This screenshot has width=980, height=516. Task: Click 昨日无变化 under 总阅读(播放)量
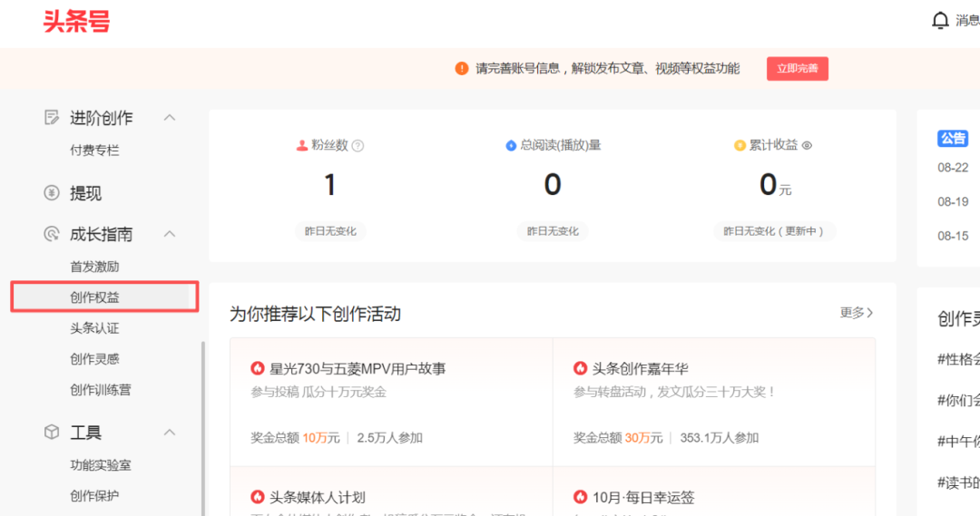(553, 231)
